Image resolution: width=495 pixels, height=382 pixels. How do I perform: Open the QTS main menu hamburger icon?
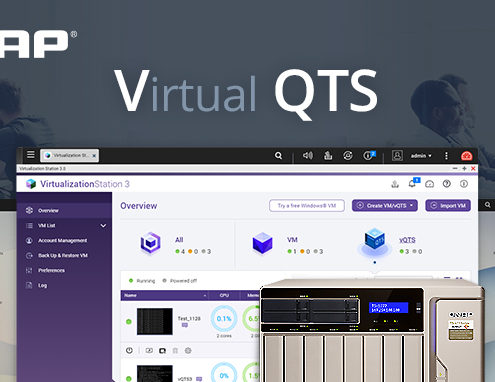click(31, 155)
